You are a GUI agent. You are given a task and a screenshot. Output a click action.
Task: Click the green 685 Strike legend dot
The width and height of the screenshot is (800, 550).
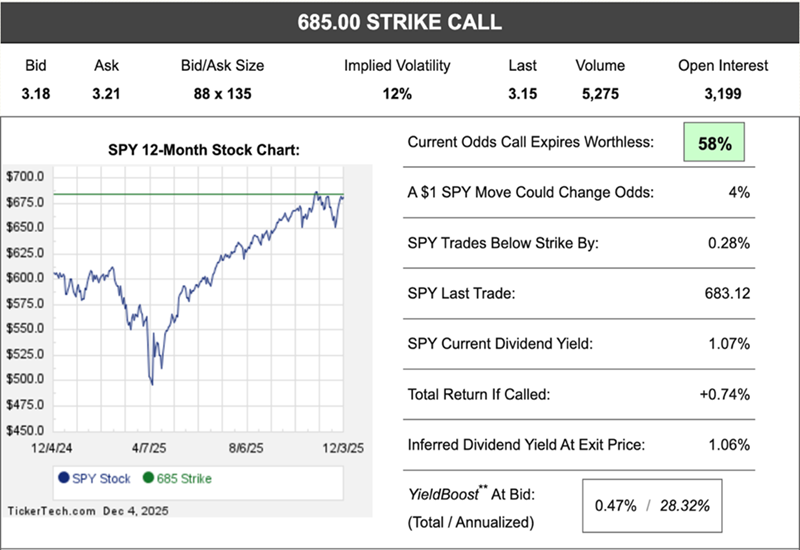tap(149, 478)
